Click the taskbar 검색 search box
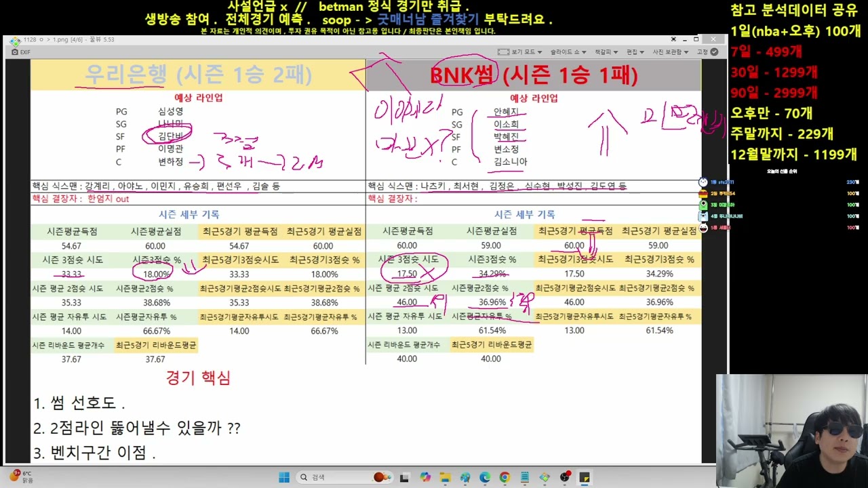 click(344, 477)
